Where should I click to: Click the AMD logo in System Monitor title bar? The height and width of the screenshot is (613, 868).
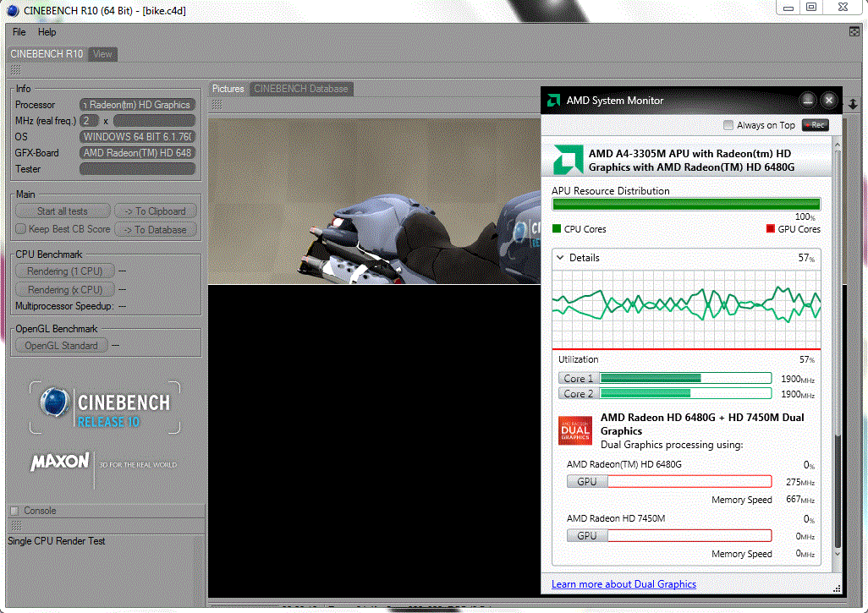[553, 100]
